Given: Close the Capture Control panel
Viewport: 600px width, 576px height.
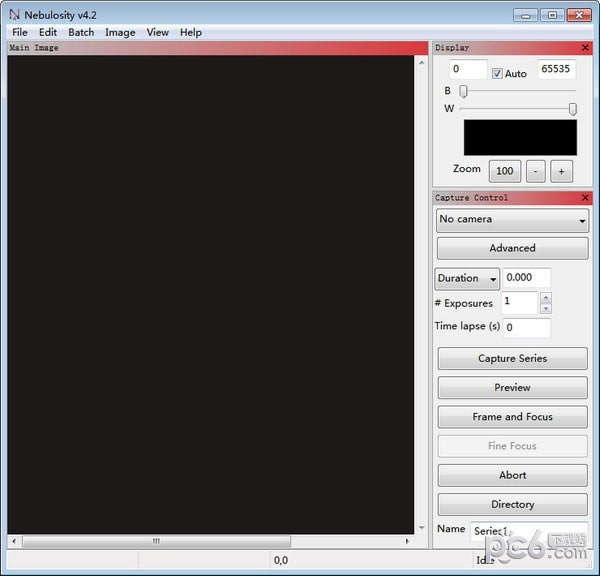Looking at the screenshot, I should point(585,197).
